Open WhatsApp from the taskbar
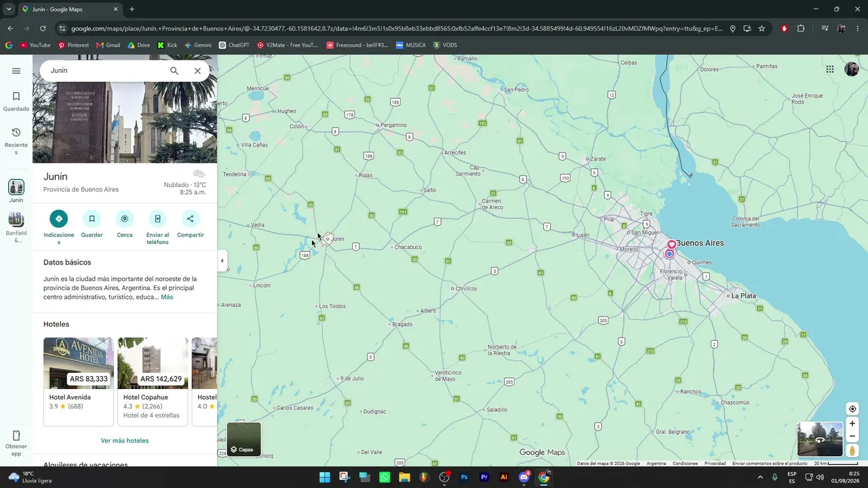Screen dimensions: 868x488 (384, 477)
